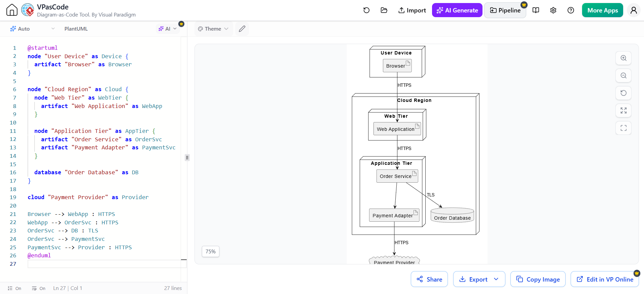Toggle word wrap On in status bar

[x=39, y=288]
